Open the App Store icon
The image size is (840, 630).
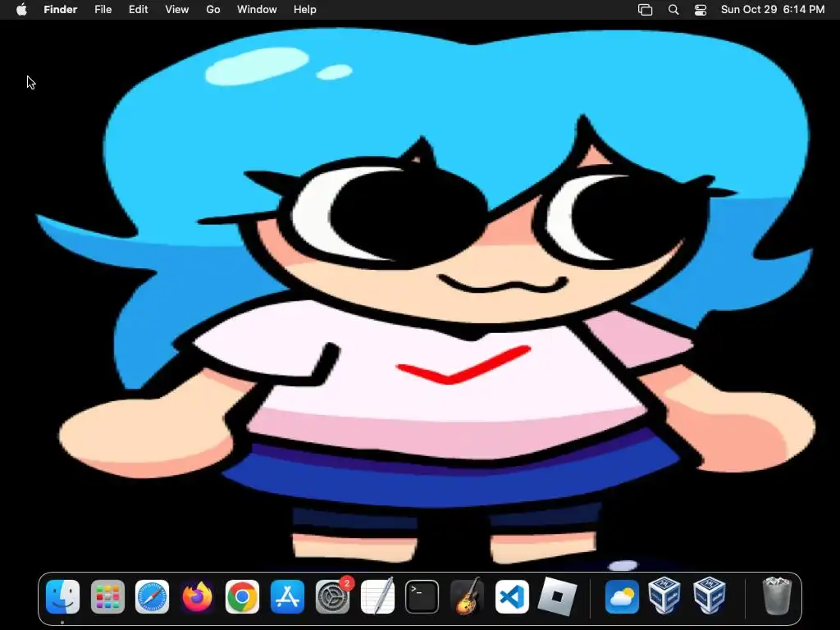coord(287,597)
